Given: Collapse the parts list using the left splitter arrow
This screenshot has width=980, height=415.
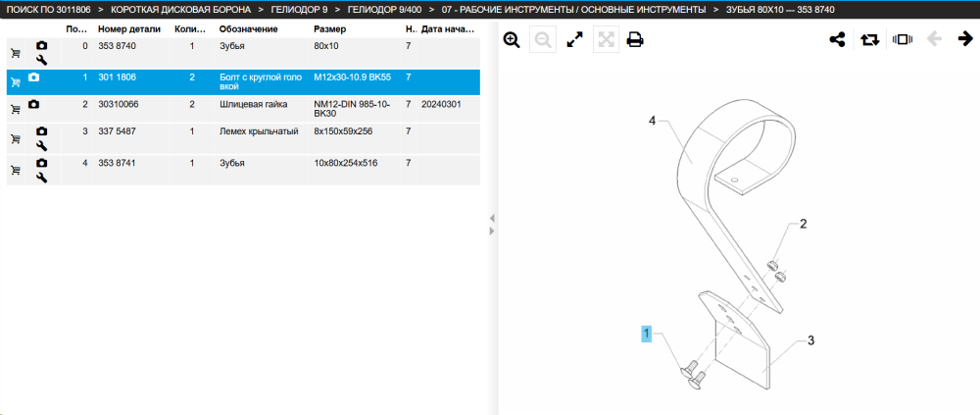Looking at the screenshot, I should (492, 218).
